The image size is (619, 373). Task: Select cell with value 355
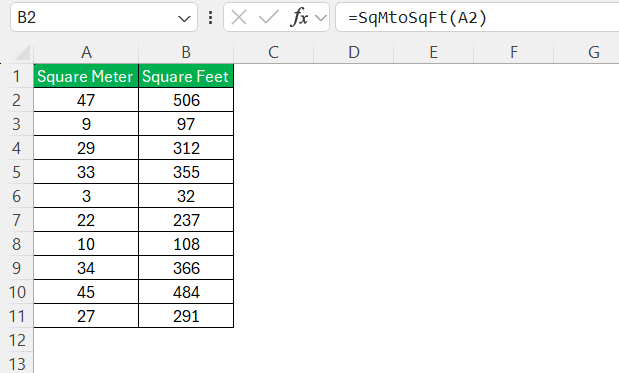click(186, 172)
